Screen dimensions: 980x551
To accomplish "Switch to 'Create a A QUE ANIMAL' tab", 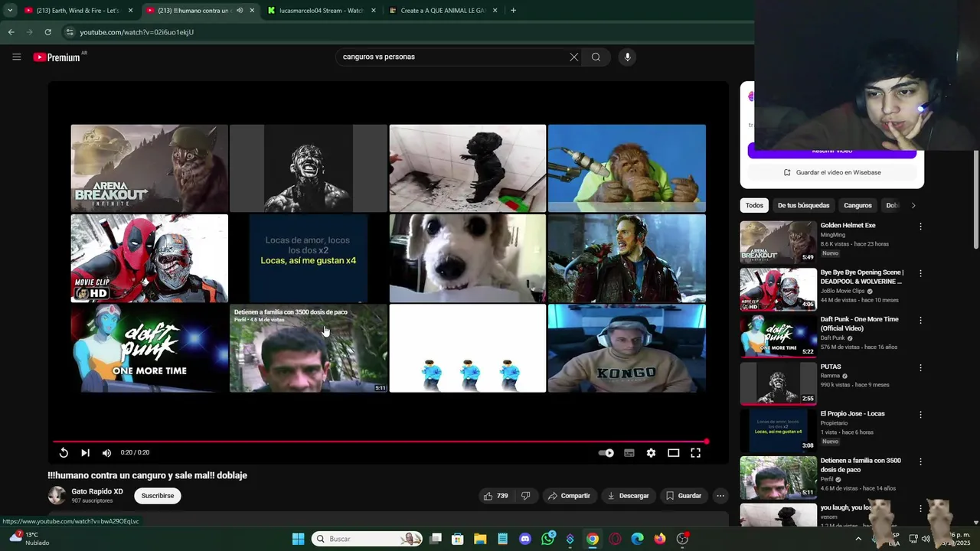I will click(443, 11).
